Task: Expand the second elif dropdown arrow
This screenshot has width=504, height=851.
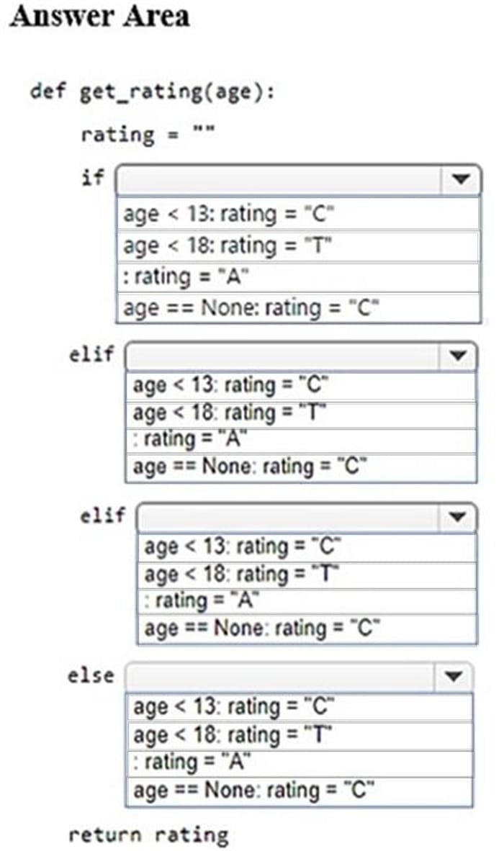Action: pos(458,516)
